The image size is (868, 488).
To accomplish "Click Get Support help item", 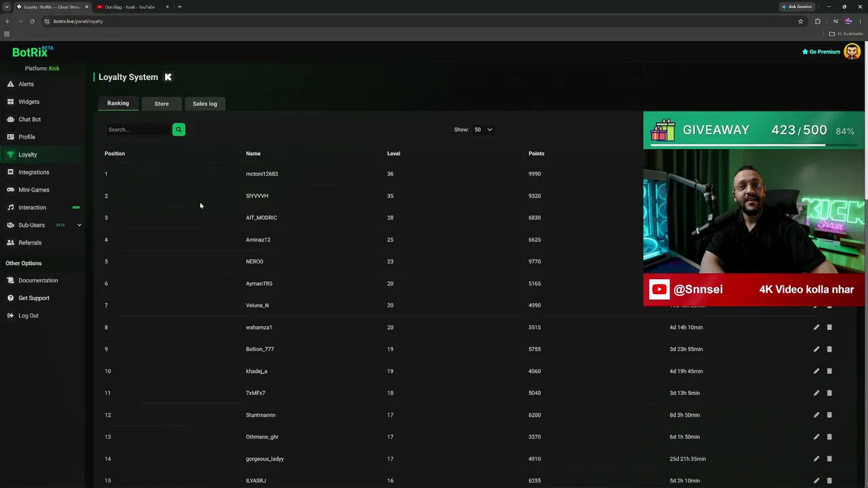I will (33, 298).
